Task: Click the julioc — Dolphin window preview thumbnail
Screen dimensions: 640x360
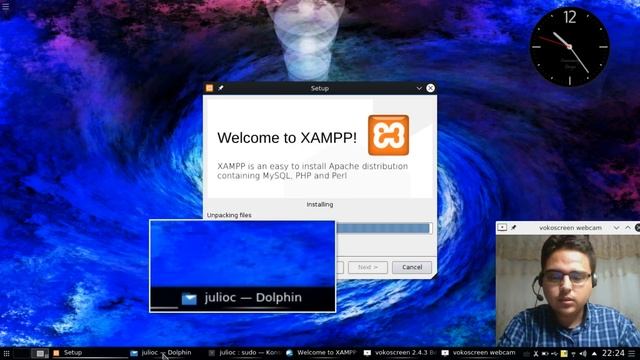Action: click(242, 266)
